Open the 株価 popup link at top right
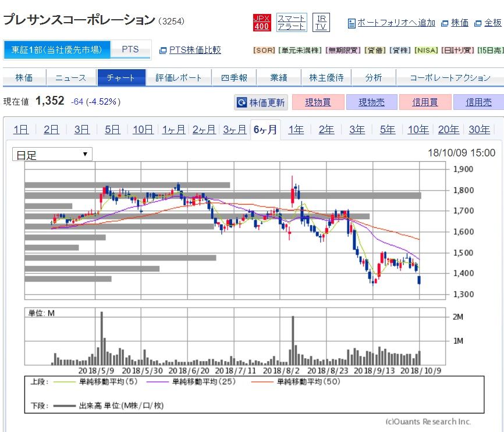 click(460, 23)
